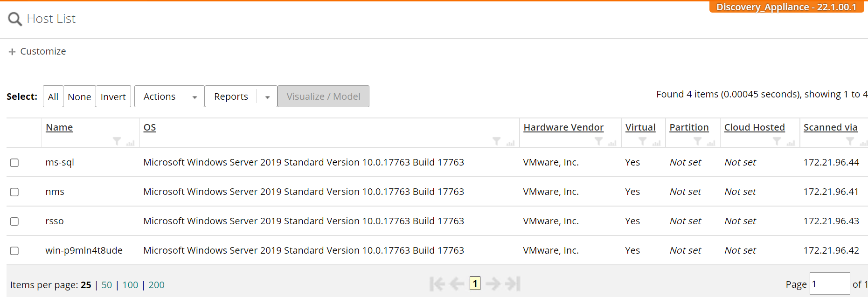The height and width of the screenshot is (297, 868).
Task: Click scanned via address 172.21.96.41
Action: [831, 192]
